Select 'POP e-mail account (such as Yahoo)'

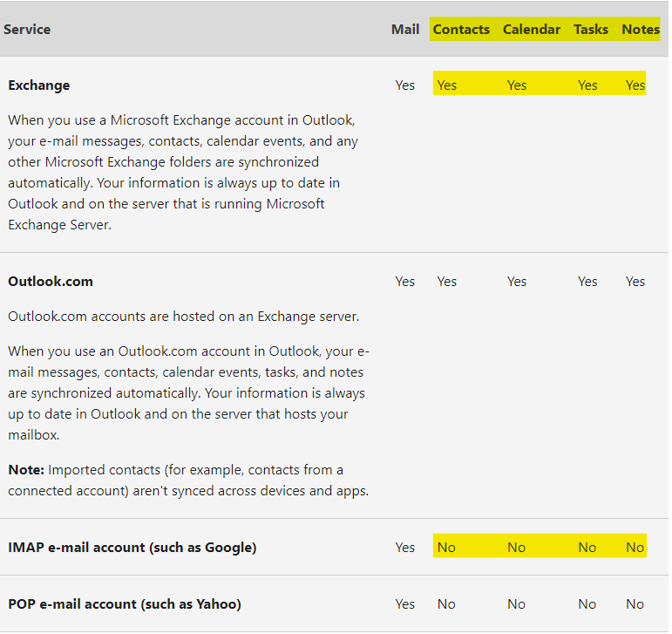click(125, 604)
